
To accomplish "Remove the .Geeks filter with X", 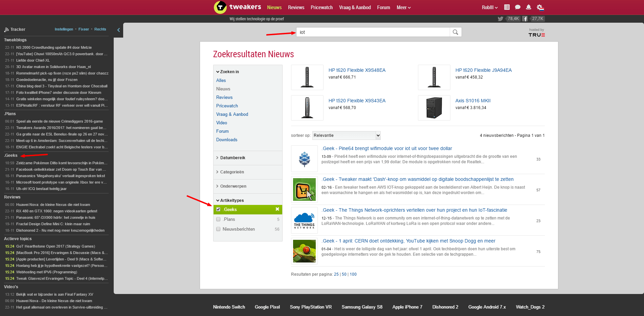I will tap(277, 209).
